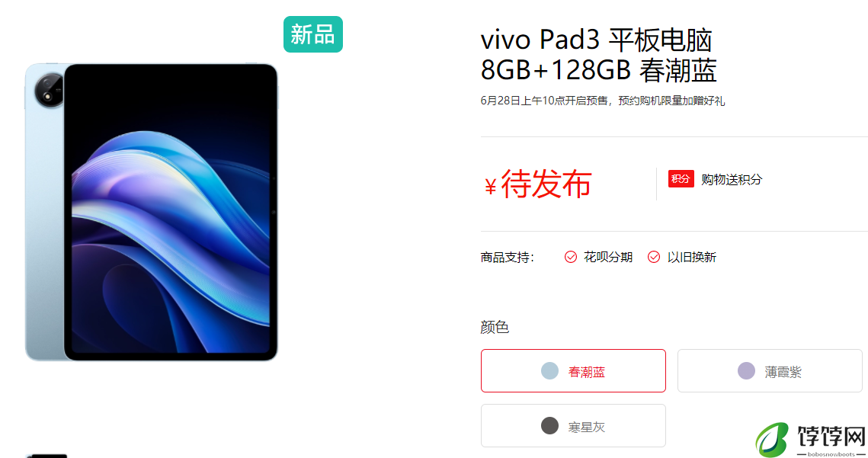Click the purple 薄霞紫 color dot

(x=746, y=370)
